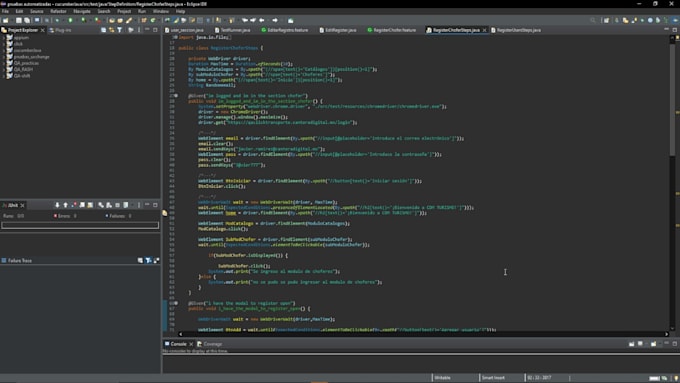Collapse All in Project Explorer toolbar
The image size is (680, 383).
104,30
